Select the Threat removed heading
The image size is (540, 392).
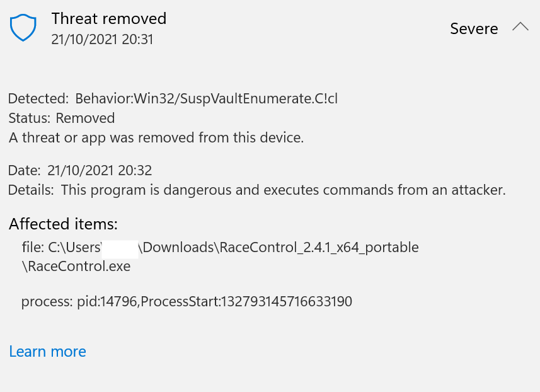(x=108, y=18)
